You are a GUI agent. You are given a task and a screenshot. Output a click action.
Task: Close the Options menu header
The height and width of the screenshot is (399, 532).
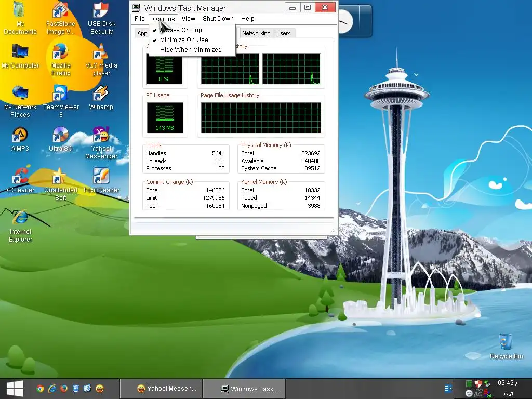(164, 19)
